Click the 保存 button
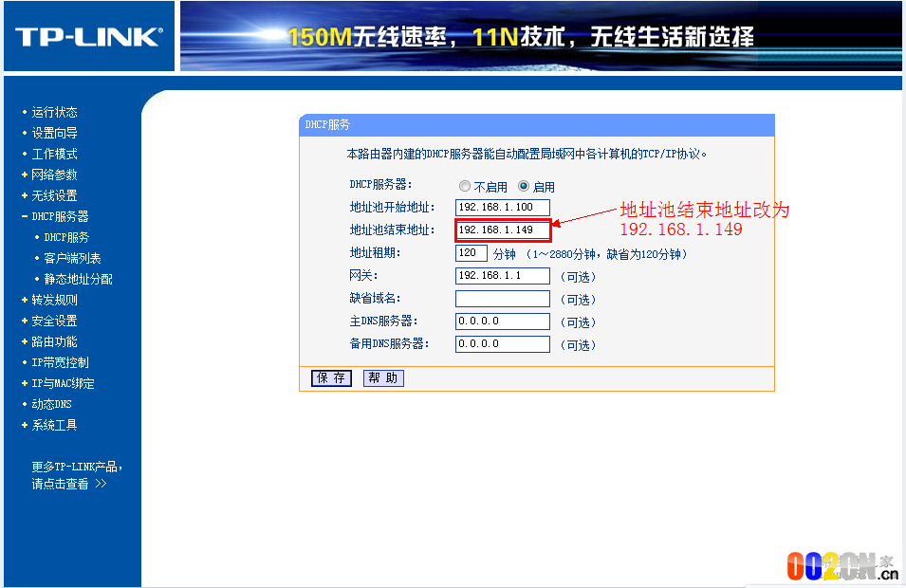This screenshot has width=906, height=588. [331, 377]
